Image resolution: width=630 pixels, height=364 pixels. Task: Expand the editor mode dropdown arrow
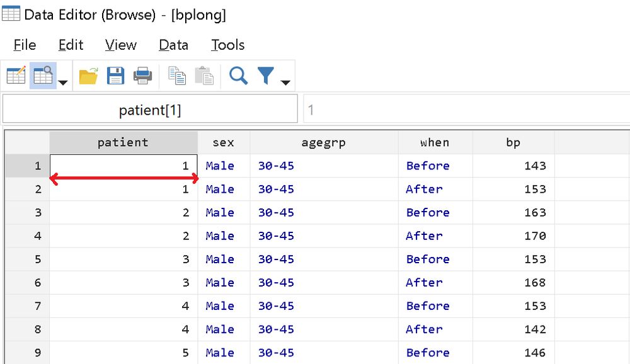[62, 82]
